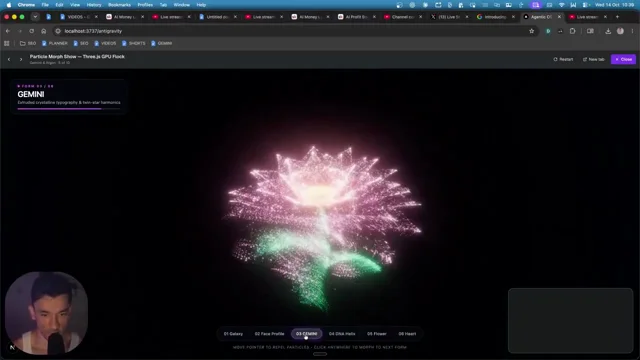The height and width of the screenshot is (360, 640).
Task: Select the 02 Face Profile form
Action: [269, 333]
